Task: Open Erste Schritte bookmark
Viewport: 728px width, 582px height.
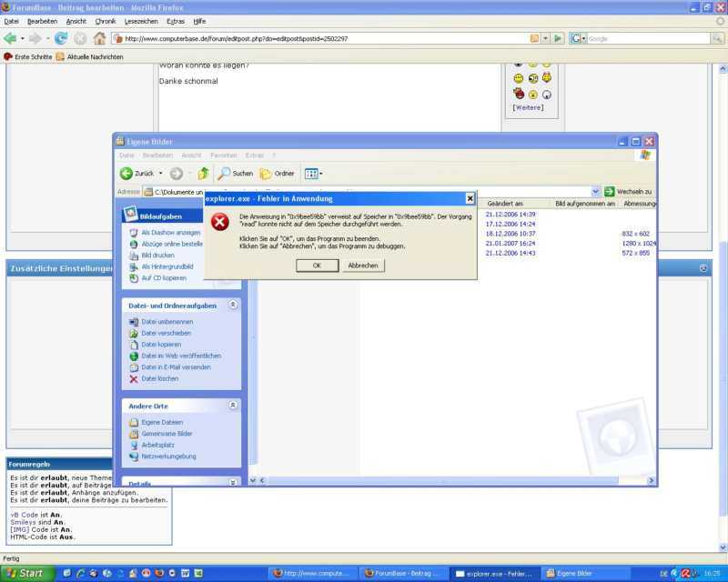Action: 28,56
